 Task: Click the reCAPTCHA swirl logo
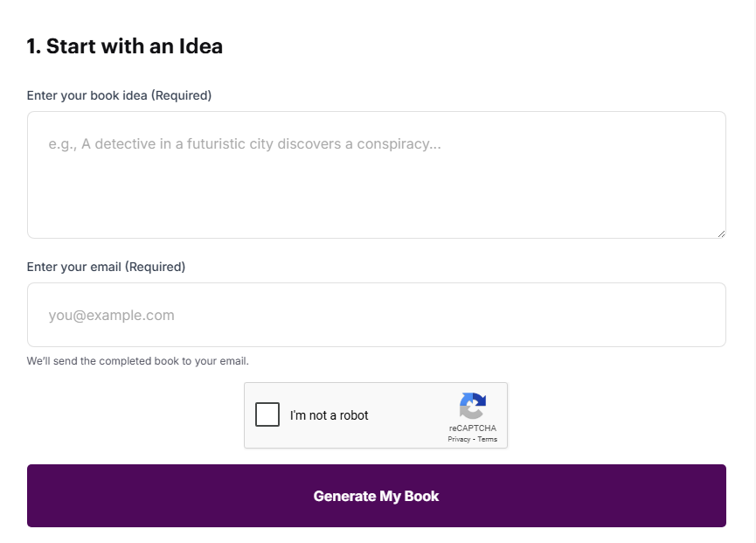point(472,407)
